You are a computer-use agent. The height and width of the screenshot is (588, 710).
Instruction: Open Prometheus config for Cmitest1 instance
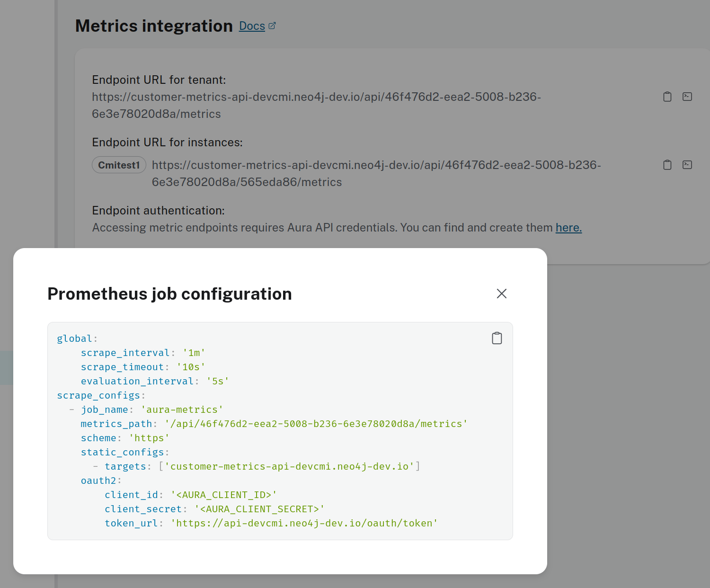[687, 165]
